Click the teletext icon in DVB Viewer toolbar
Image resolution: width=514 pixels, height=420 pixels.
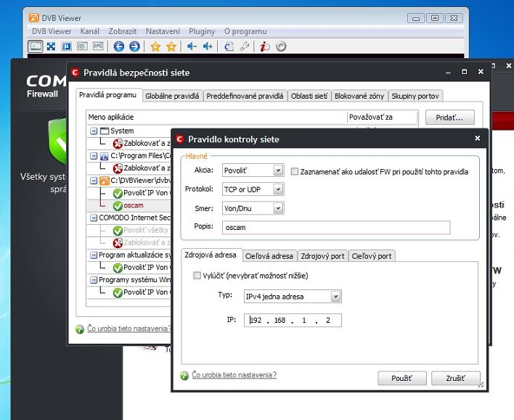[x=67, y=46]
